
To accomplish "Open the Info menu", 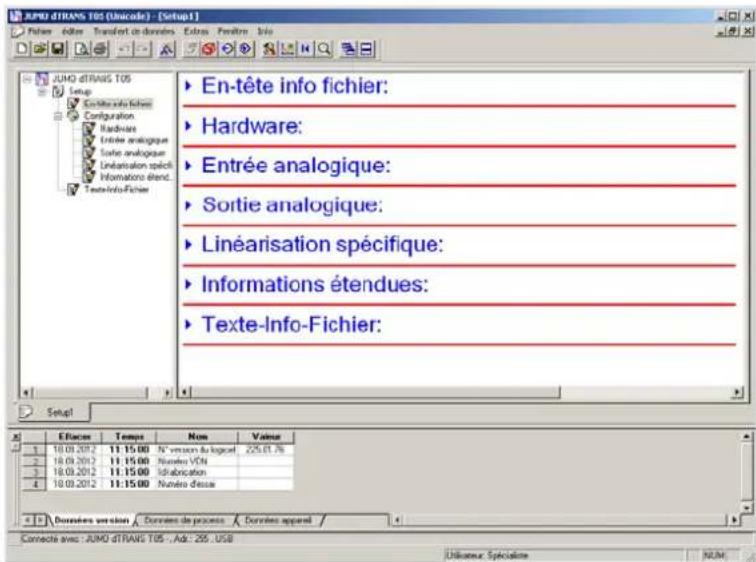I will click(x=265, y=31).
